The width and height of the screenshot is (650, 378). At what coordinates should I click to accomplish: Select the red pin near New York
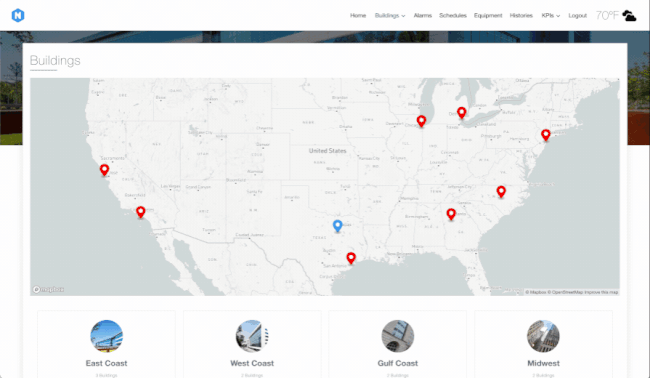pos(546,135)
